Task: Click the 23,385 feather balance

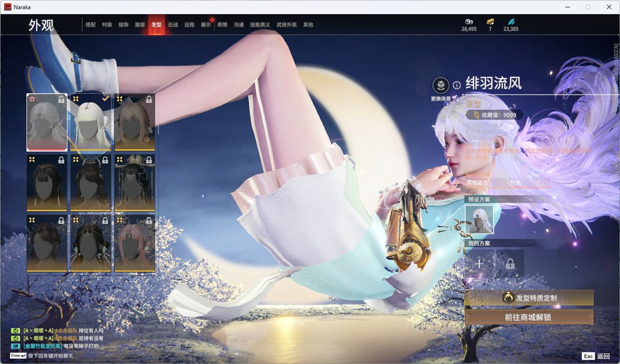Action: (511, 29)
